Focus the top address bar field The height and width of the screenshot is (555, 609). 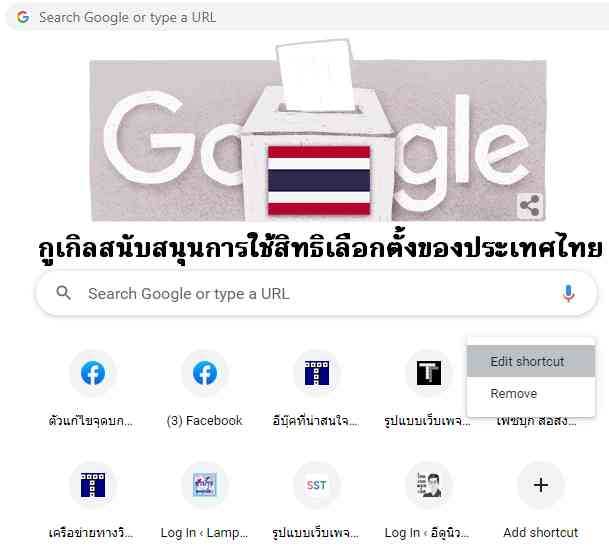click(x=307, y=17)
